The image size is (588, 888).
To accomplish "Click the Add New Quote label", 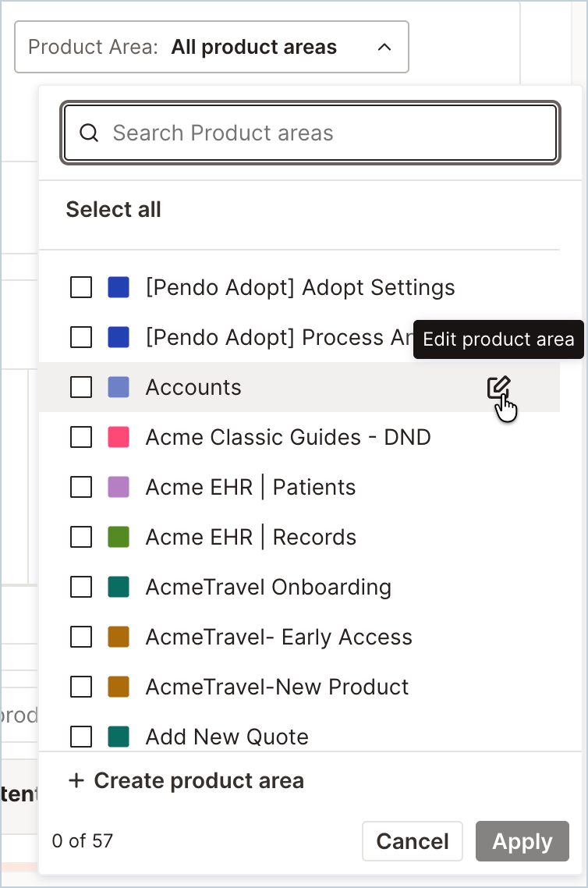I will pyautogui.click(x=227, y=737).
